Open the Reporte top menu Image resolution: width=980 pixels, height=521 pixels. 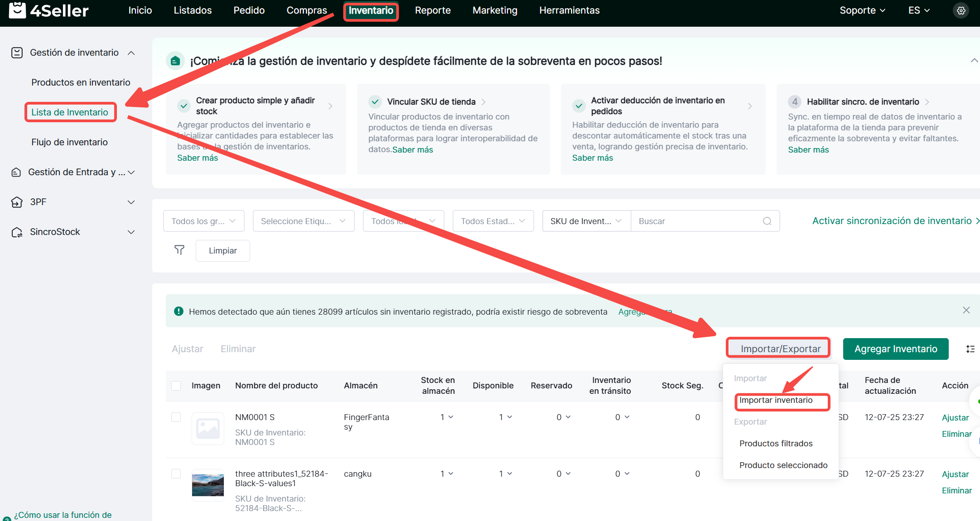(x=433, y=10)
